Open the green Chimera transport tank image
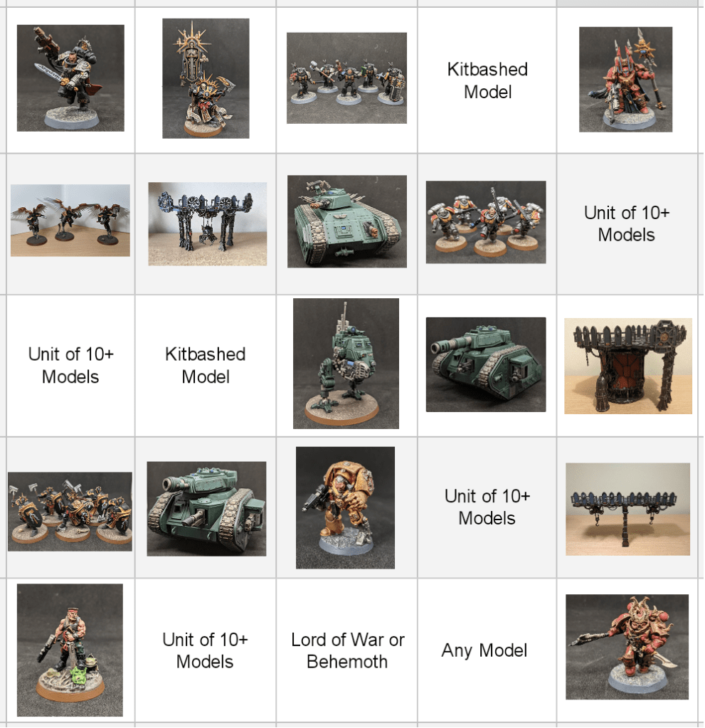The width and height of the screenshot is (705, 728). tap(347, 221)
